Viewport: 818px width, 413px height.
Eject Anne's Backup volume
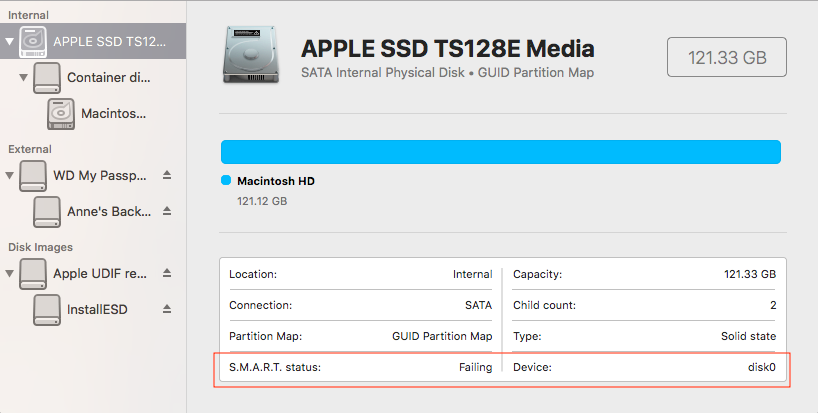167,211
